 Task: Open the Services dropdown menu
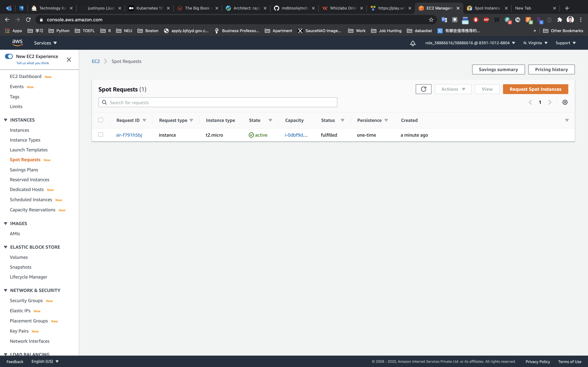(x=45, y=43)
